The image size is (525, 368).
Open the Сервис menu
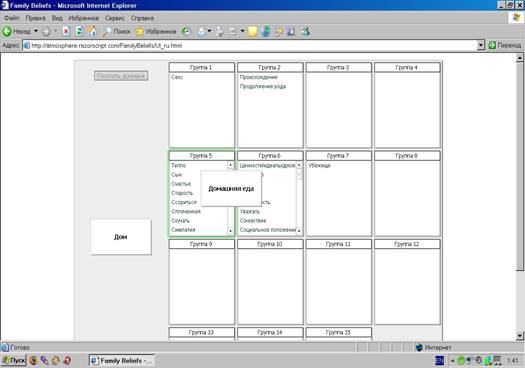[115, 18]
